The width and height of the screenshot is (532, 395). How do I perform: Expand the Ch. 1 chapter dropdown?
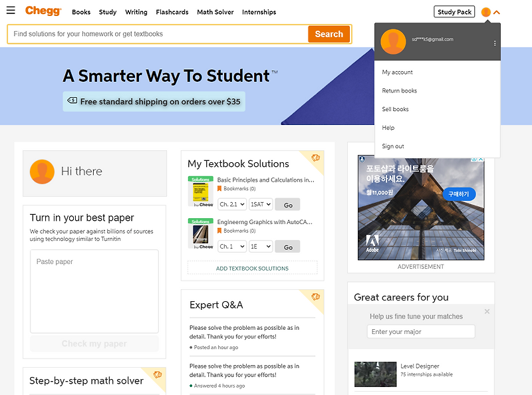[231, 246]
